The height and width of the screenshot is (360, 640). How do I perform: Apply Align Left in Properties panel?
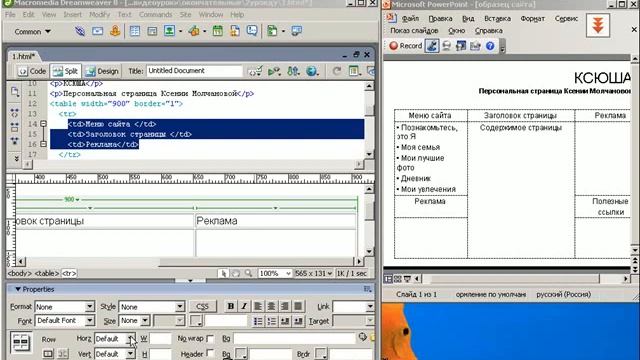(258, 306)
